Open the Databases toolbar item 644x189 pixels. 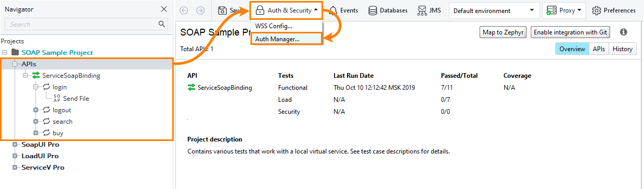(388, 10)
